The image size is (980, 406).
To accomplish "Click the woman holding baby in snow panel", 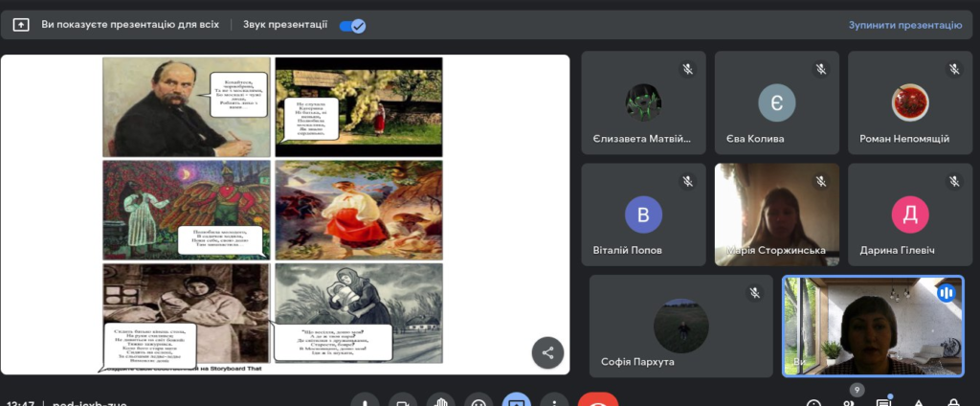I will [x=359, y=313].
